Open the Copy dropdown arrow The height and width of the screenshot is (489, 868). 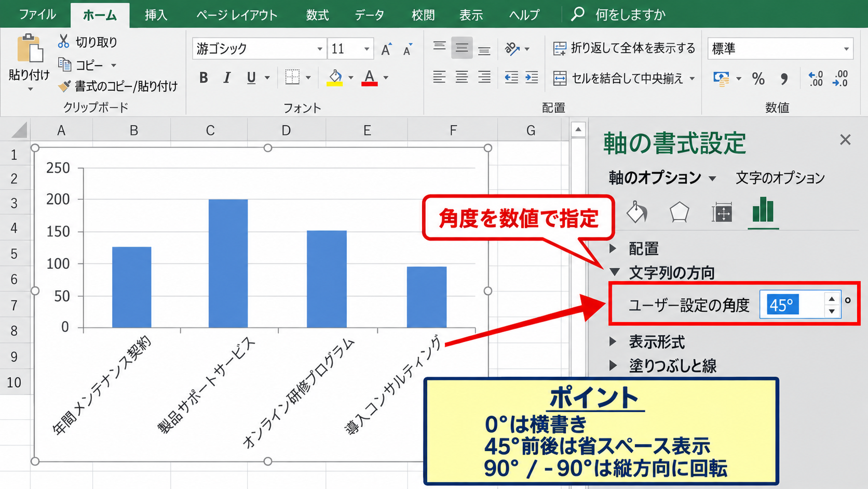(x=113, y=65)
